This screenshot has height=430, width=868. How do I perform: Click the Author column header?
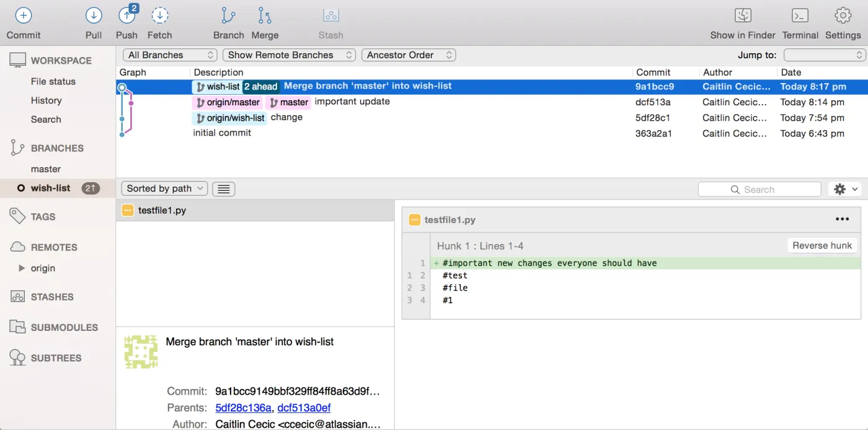pos(718,72)
